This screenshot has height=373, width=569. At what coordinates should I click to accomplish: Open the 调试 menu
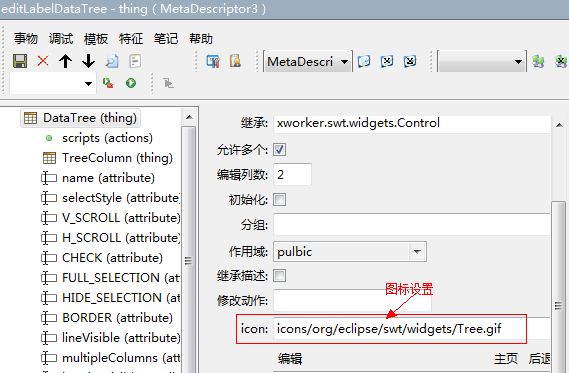pos(61,38)
